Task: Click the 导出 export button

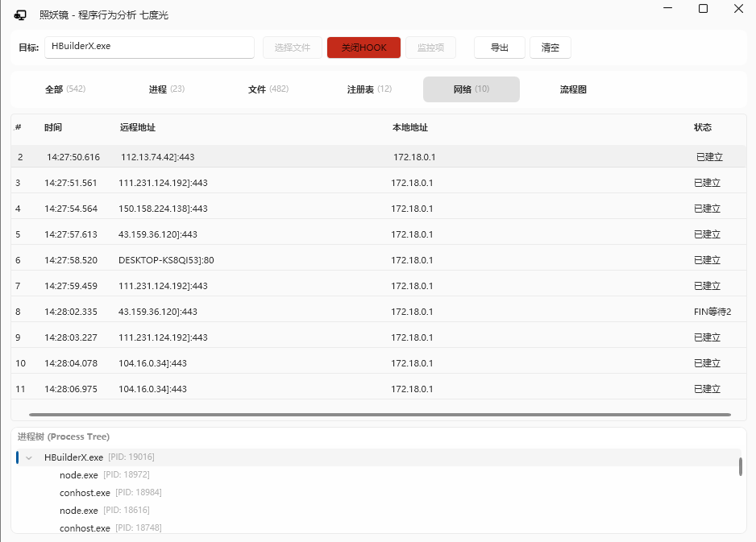Action: point(500,48)
